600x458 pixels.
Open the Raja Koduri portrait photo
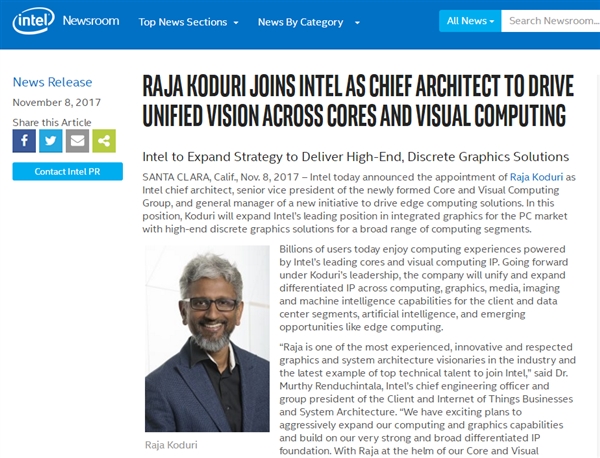coord(207,339)
